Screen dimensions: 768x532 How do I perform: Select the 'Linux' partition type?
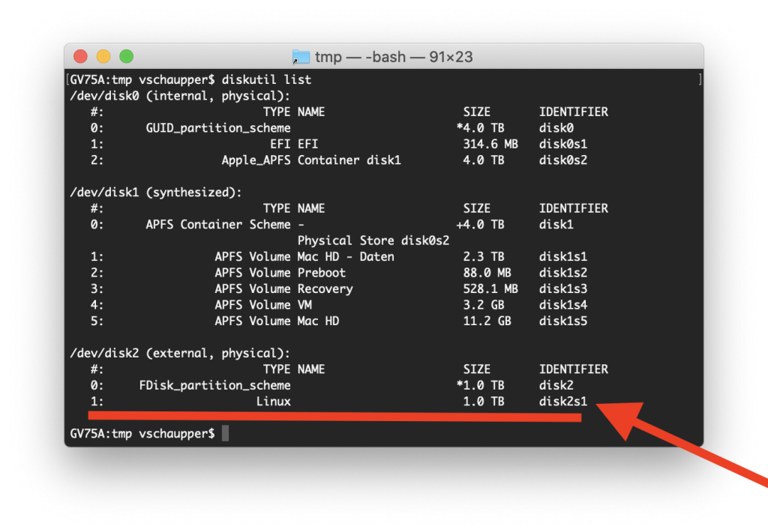[274, 402]
